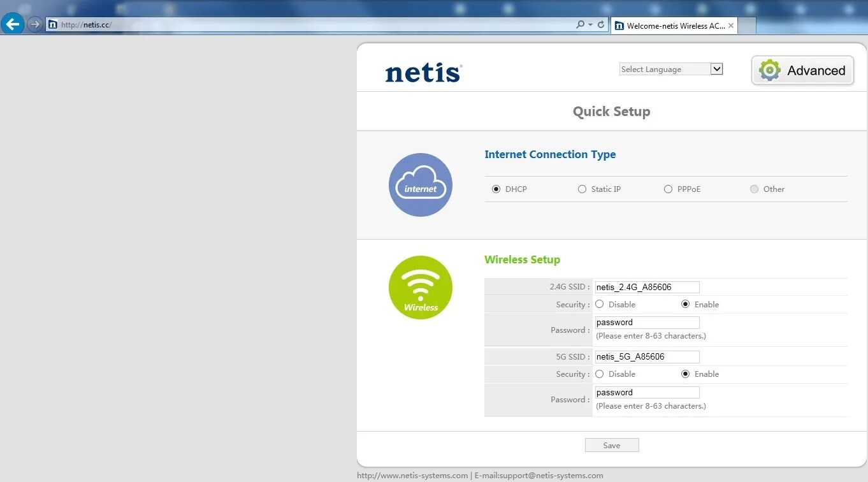Click the green Wireless wifi icon
The height and width of the screenshot is (482, 868).
[x=421, y=288]
